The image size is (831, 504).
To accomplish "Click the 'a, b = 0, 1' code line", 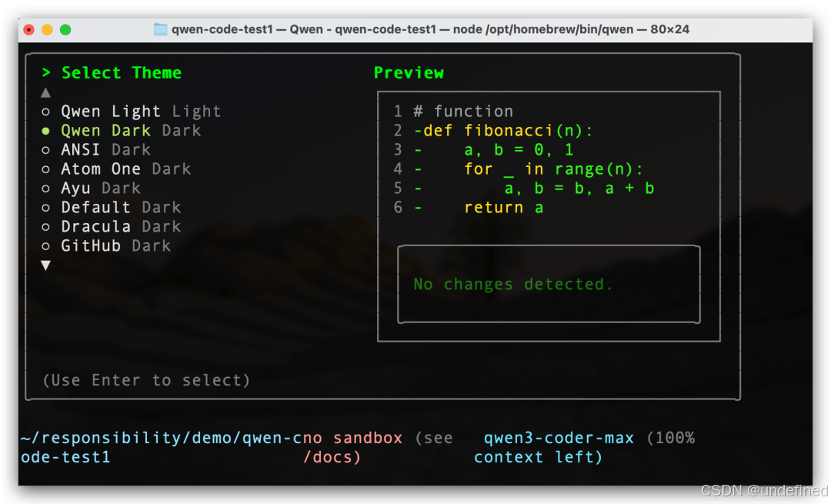I will pos(519,149).
